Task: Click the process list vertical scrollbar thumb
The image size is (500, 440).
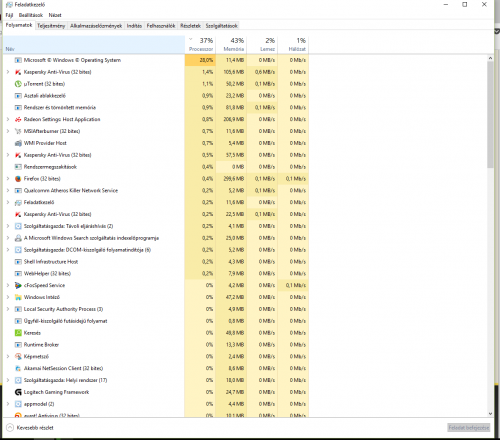Action: pyautogui.click(x=490, y=115)
